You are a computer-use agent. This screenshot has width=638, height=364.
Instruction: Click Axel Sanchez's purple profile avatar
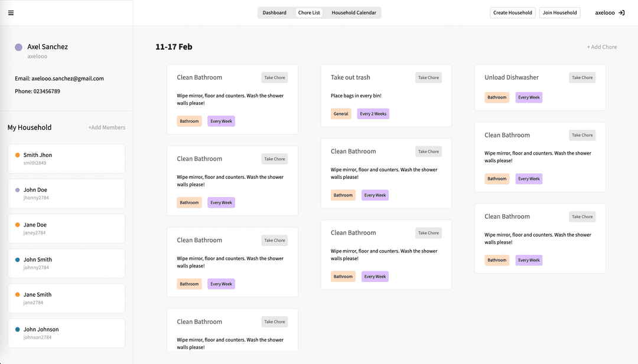tap(19, 47)
